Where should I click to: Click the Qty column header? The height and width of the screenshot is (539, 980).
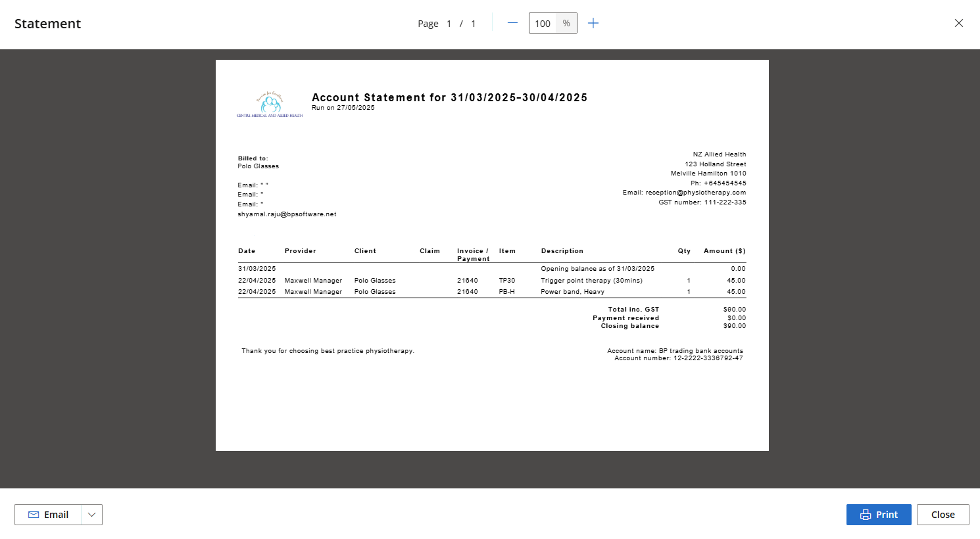(x=685, y=251)
